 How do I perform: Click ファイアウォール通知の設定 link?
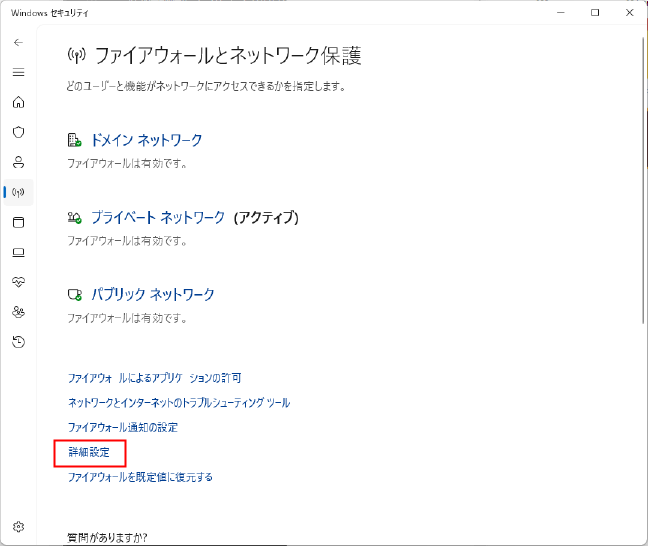tap(122, 428)
